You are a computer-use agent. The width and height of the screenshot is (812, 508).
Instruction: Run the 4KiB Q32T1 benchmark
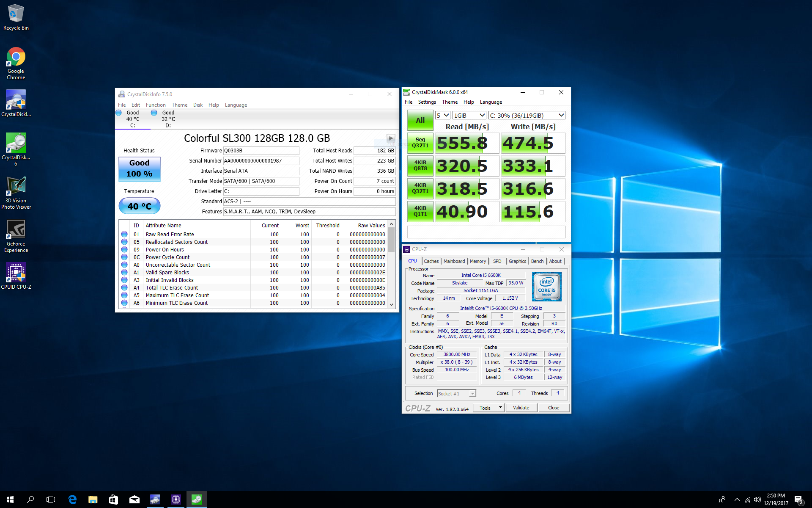420,188
